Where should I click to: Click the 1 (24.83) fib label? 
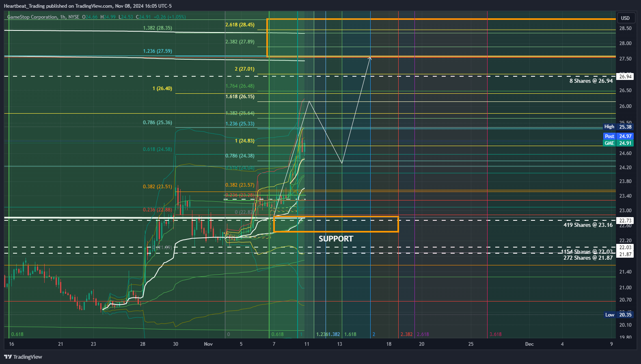pos(245,141)
